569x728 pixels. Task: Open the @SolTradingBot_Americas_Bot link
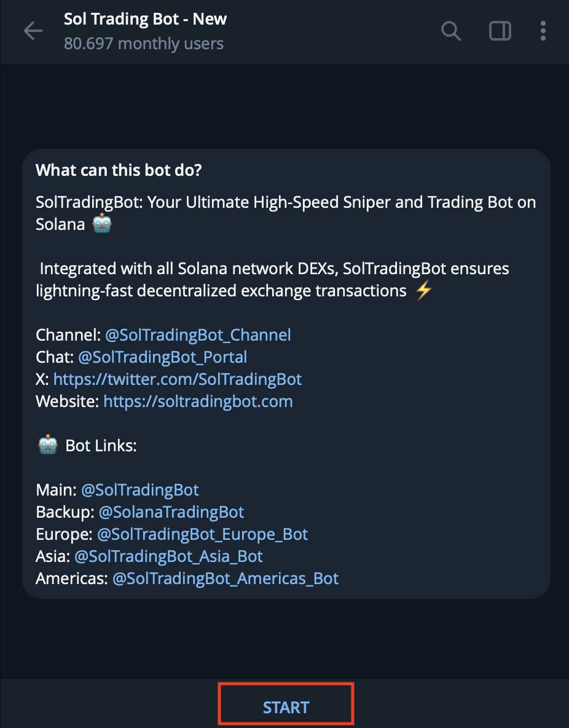(226, 579)
